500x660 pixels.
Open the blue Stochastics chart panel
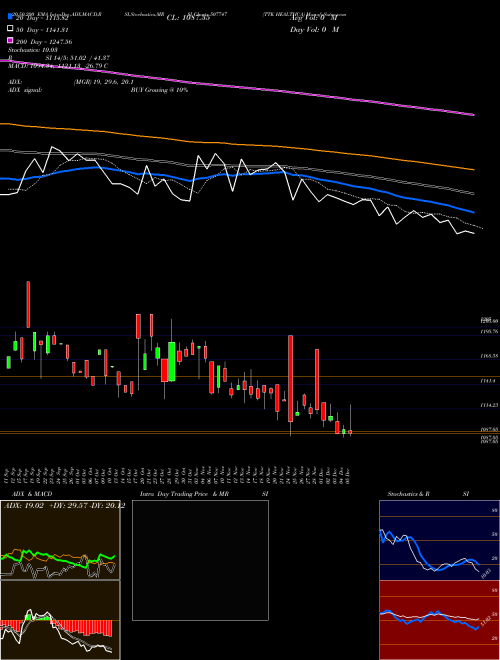coord(439,540)
